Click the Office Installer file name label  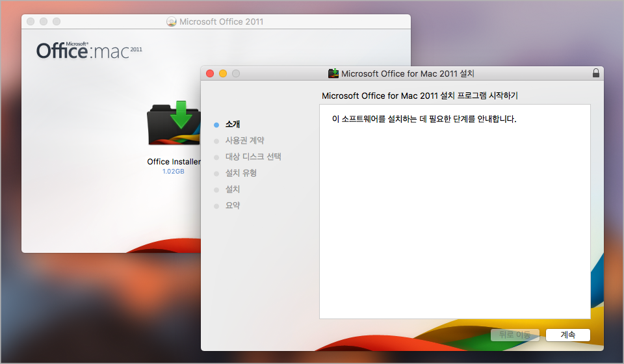click(x=174, y=161)
